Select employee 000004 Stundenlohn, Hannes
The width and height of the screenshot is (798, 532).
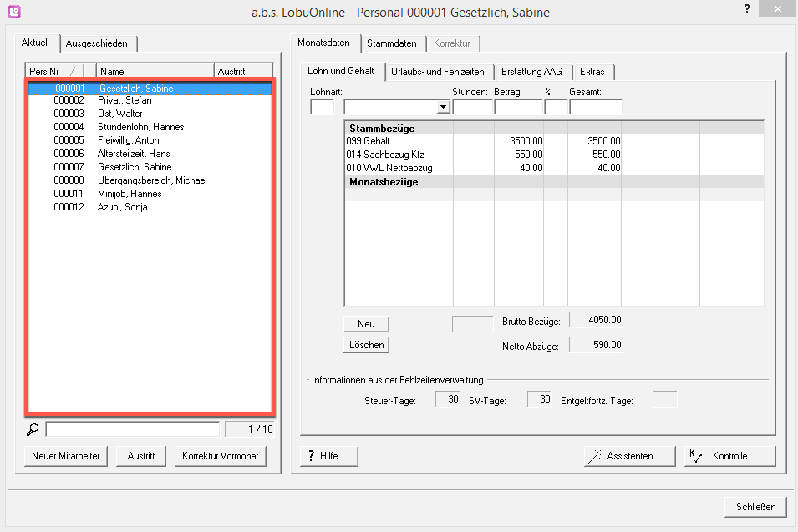(x=150, y=127)
